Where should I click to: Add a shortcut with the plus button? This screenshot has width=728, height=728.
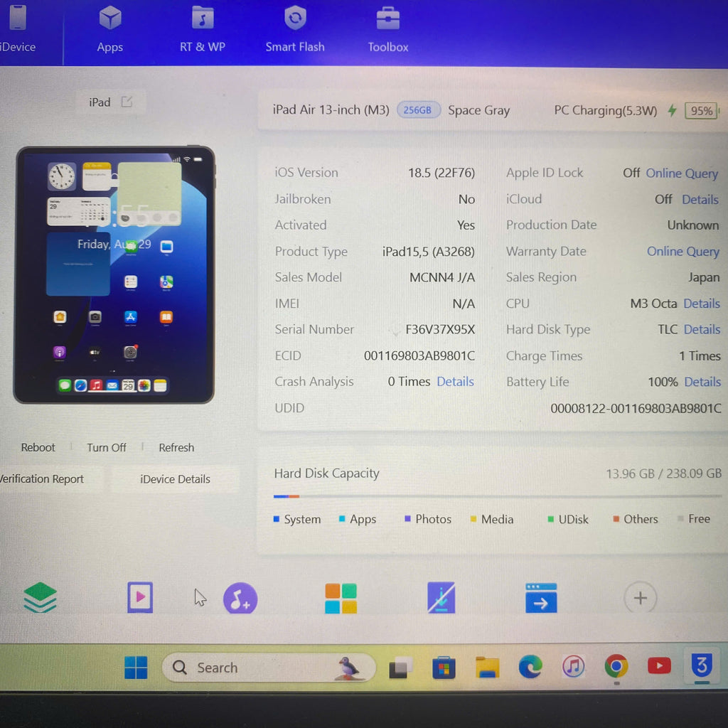click(641, 598)
